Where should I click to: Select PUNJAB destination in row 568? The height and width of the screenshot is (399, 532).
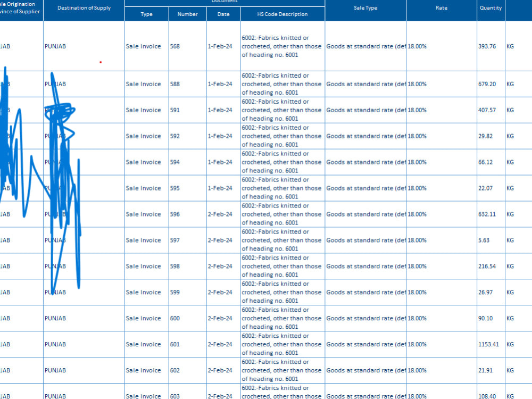[x=55, y=46]
